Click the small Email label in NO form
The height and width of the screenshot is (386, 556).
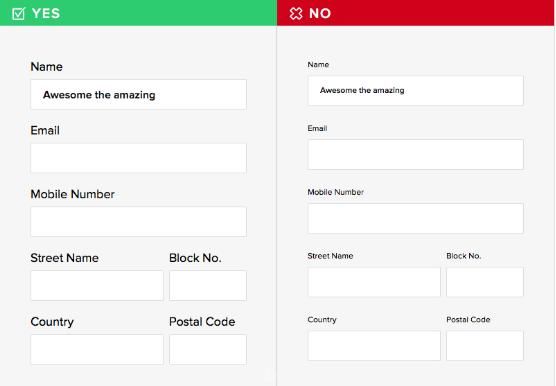pyautogui.click(x=317, y=128)
